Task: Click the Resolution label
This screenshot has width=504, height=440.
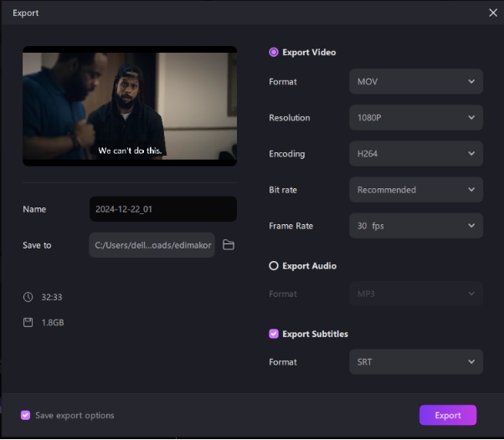Action: pyautogui.click(x=290, y=118)
